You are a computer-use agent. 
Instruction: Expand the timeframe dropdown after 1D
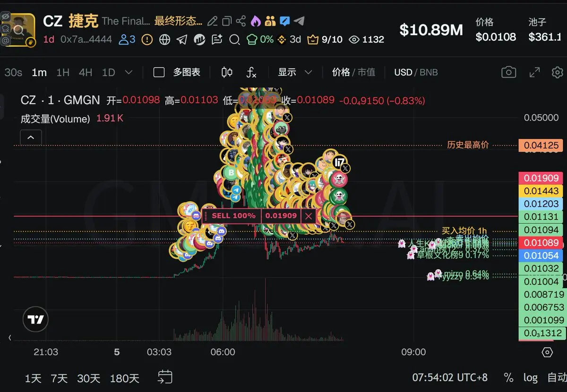[x=129, y=72]
